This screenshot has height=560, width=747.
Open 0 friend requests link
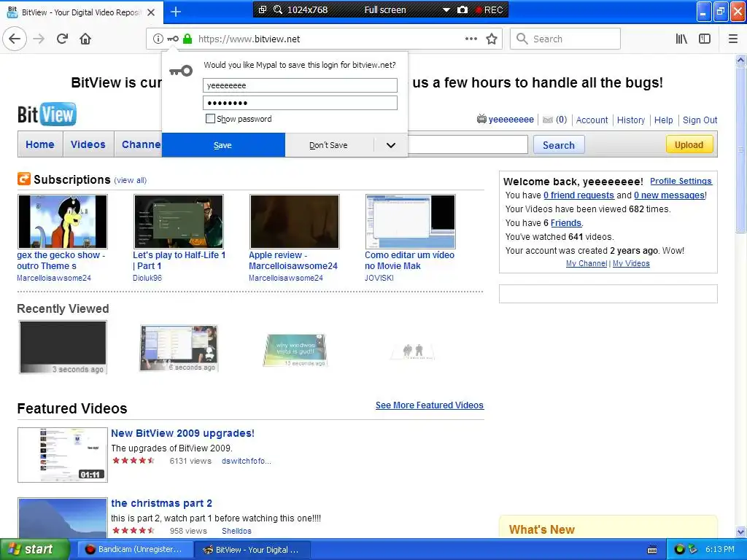[578, 195]
